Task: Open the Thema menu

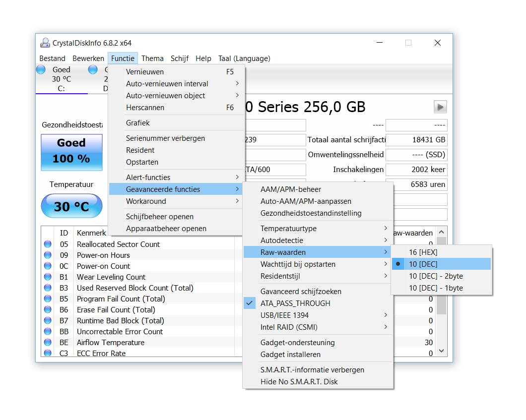Action: [x=152, y=59]
